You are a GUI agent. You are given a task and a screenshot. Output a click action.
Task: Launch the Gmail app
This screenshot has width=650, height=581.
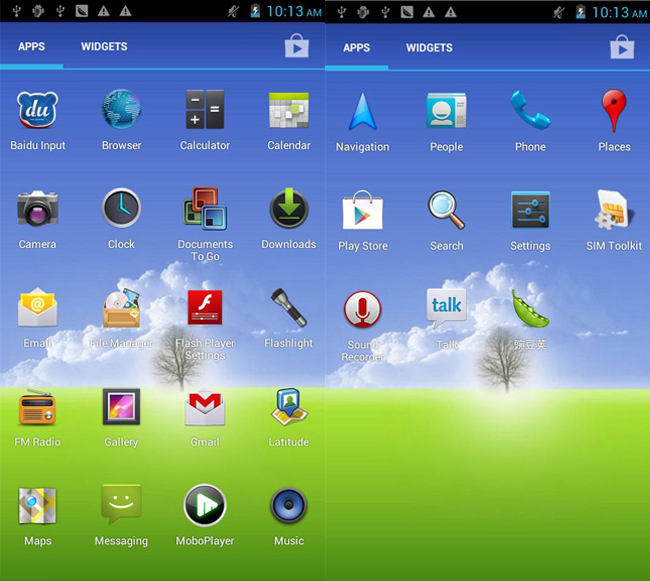coord(205,407)
